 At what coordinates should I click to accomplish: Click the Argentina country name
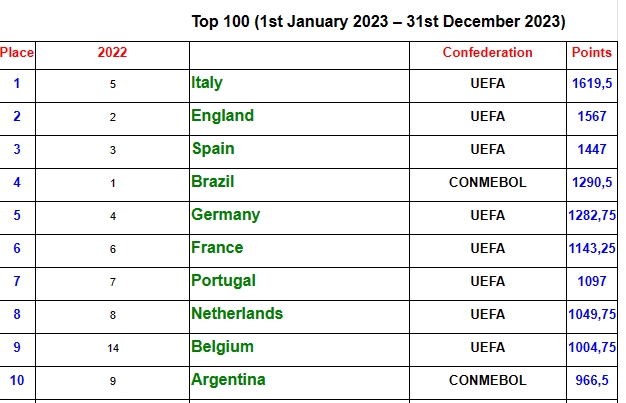228,379
